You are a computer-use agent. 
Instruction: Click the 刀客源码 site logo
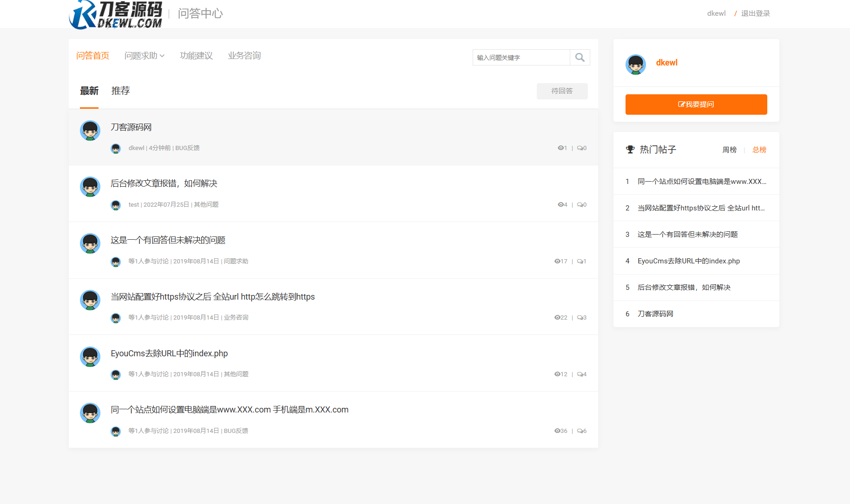click(115, 14)
